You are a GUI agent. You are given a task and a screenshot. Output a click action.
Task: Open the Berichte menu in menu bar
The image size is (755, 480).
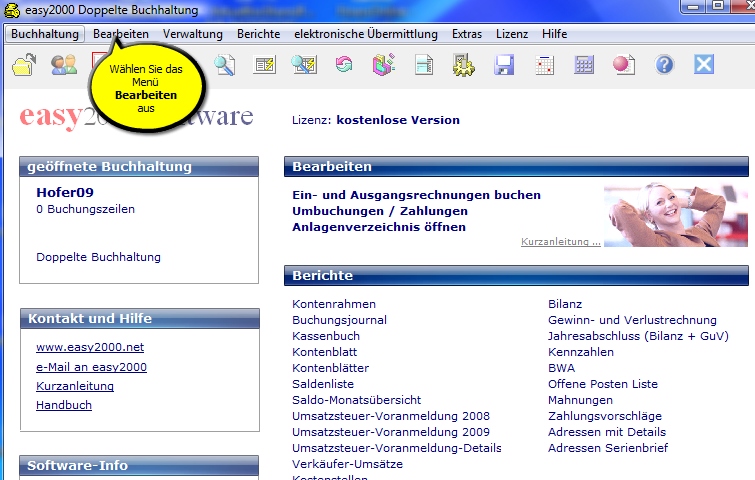tap(259, 34)
